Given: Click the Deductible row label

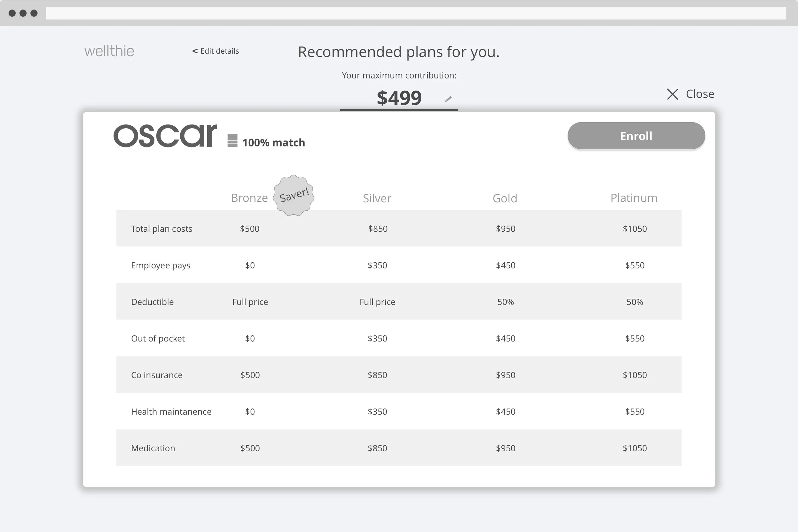Looking at the screenshot, I should coord(152,302).
